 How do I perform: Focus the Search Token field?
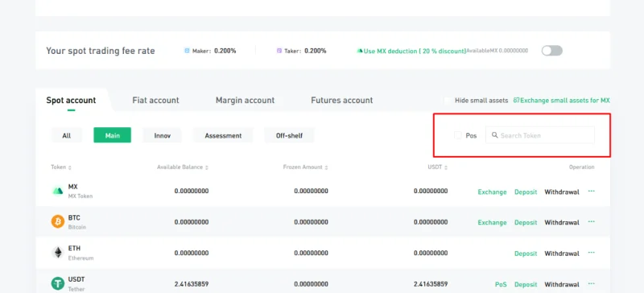[x=540, y=134]
